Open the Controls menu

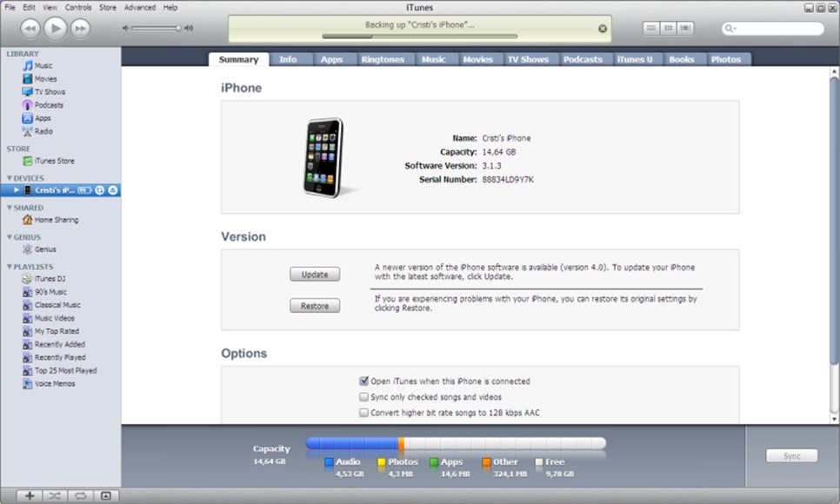(x=78, y=8)
